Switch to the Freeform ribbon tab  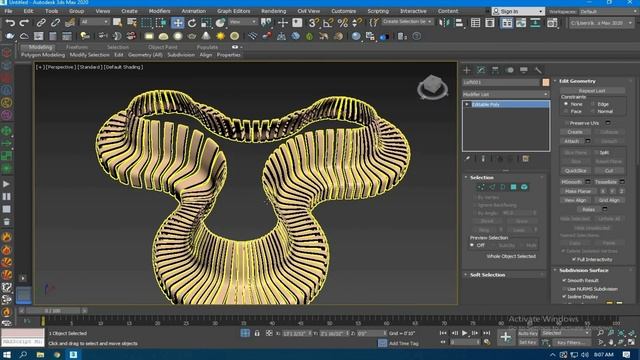(x=77, y=47)
